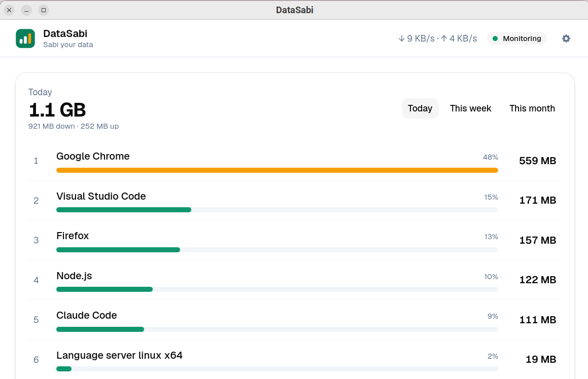The height and width of the screenshot is (379, 588).
Task: Close the DataSabi window
Action: click(9, 10)
